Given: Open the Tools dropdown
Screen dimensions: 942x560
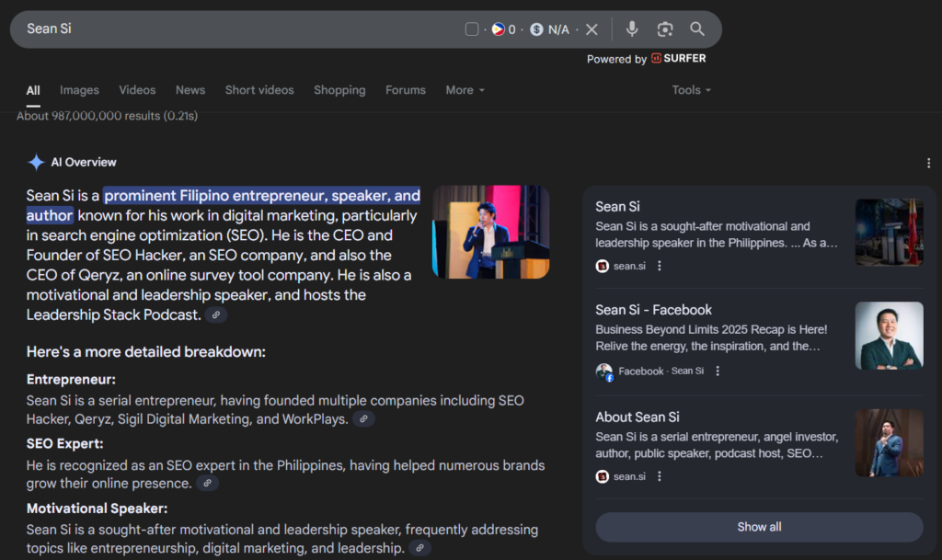Looking at the screenshot, I should point(691,90).
